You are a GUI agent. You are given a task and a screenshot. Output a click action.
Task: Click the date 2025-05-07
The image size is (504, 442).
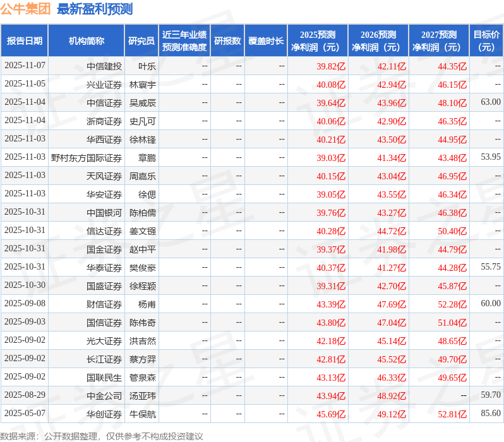pos(25,414)
